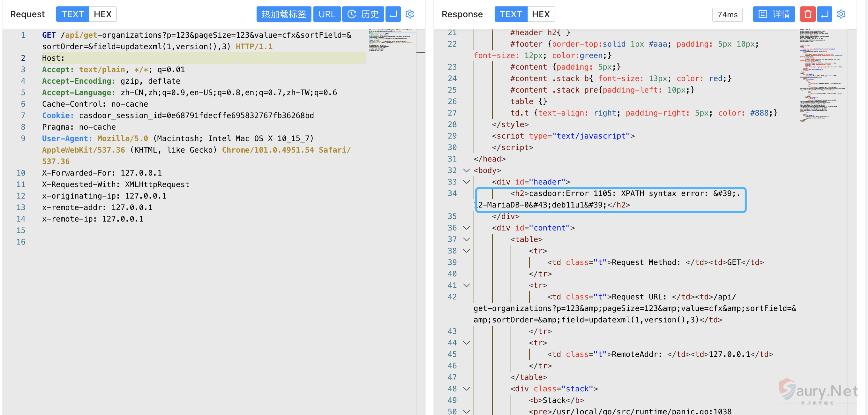Switch Request view to HEX
This screenshot has width=868, height=415.
102,14
